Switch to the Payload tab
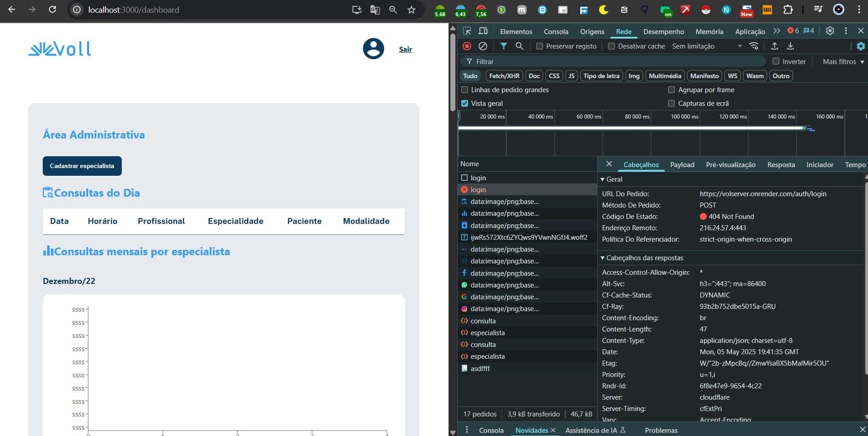 682,165
